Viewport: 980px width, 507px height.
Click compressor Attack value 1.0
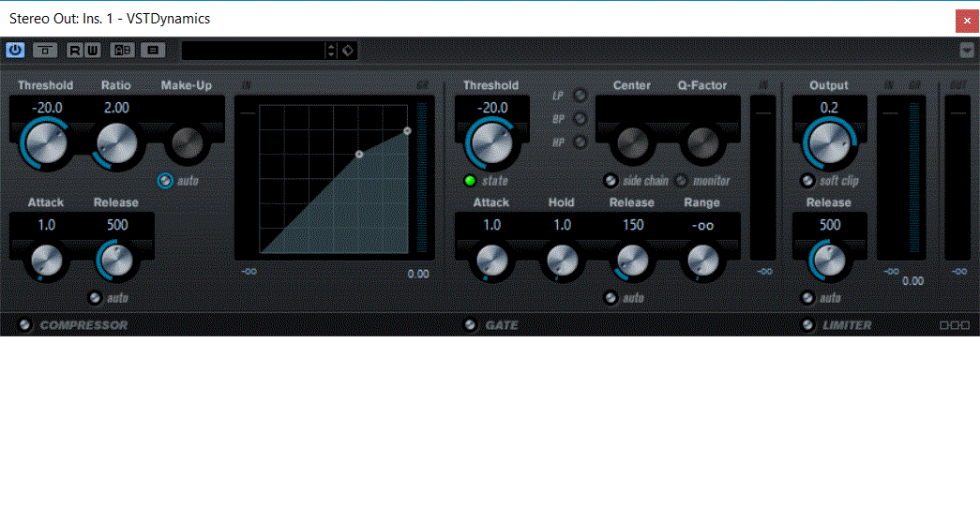click(46, 226)
